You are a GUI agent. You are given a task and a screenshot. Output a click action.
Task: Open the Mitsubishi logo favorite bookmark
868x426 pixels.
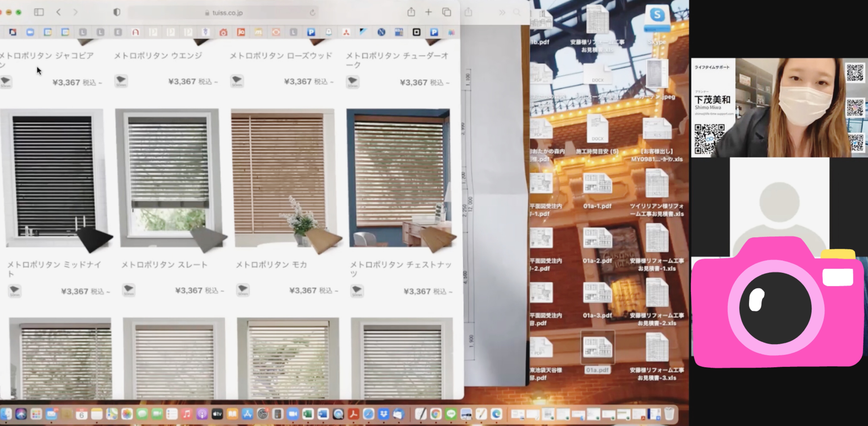click(346, 32)
